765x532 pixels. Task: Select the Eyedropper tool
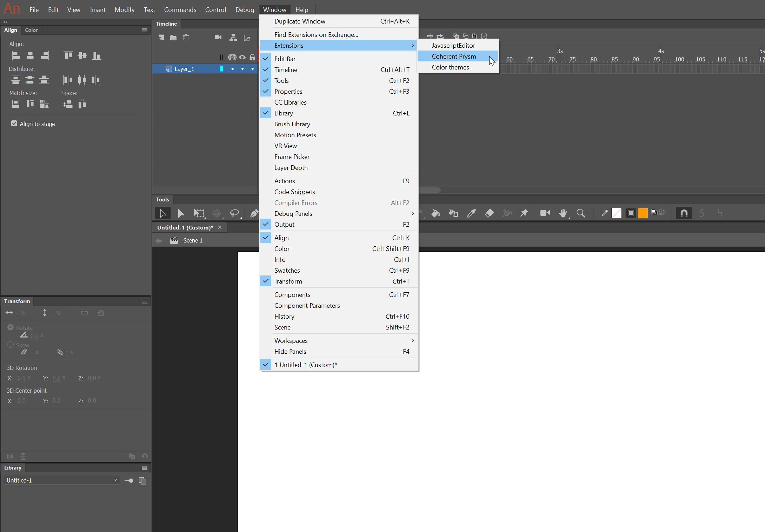pos(471,213)
